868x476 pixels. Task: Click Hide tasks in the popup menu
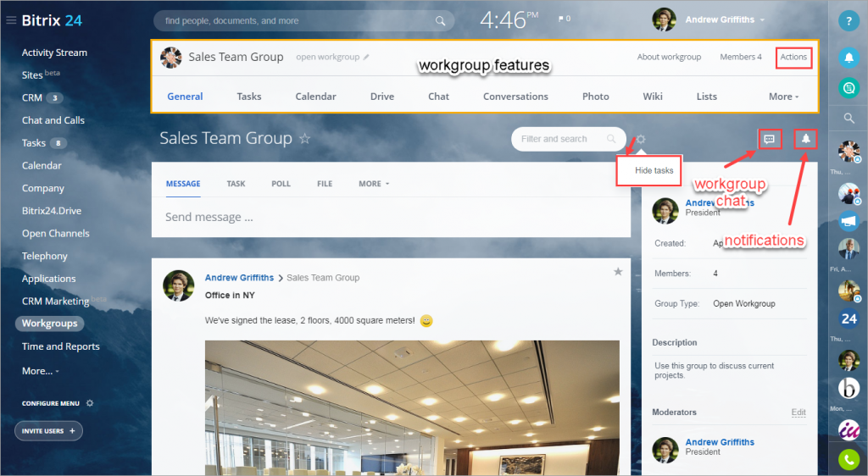point(654,170)
